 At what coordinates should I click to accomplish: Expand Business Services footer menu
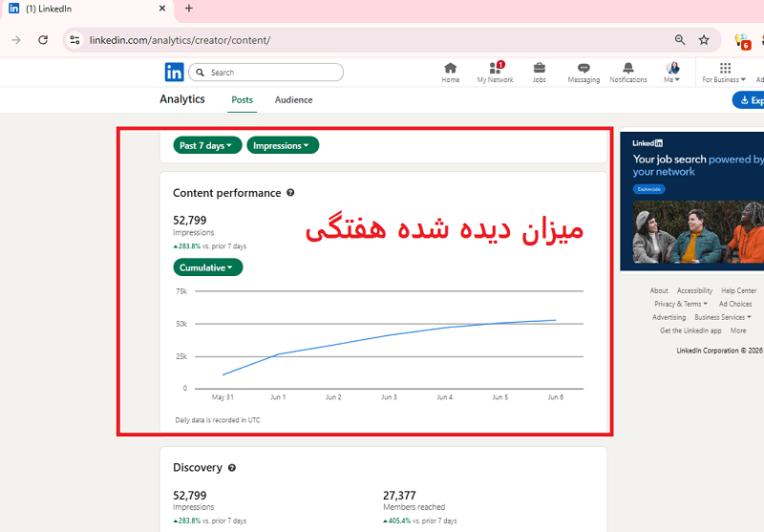coord(723,317)
